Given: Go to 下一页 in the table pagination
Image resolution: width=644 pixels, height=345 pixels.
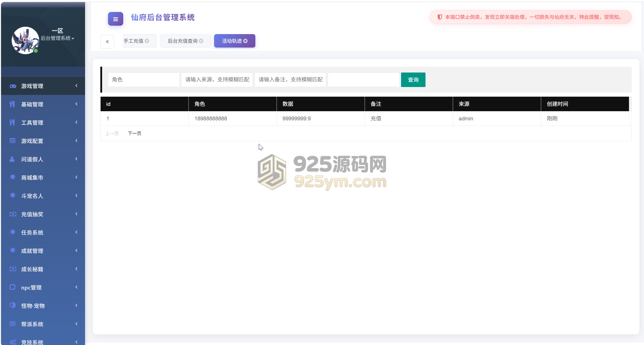Looking at the screenshot, I should pos(134,133).
